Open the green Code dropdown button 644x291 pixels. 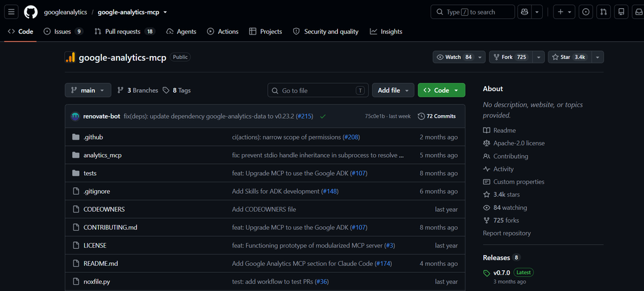click(441, 91)
